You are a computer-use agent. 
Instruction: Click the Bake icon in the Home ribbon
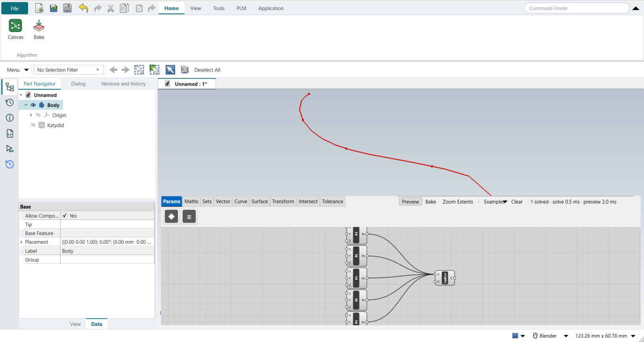click(x=39, y=29)
